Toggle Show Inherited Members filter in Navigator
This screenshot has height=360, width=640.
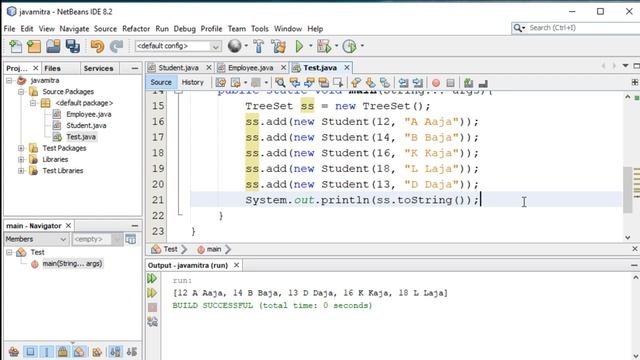click(x=13, y=351)
